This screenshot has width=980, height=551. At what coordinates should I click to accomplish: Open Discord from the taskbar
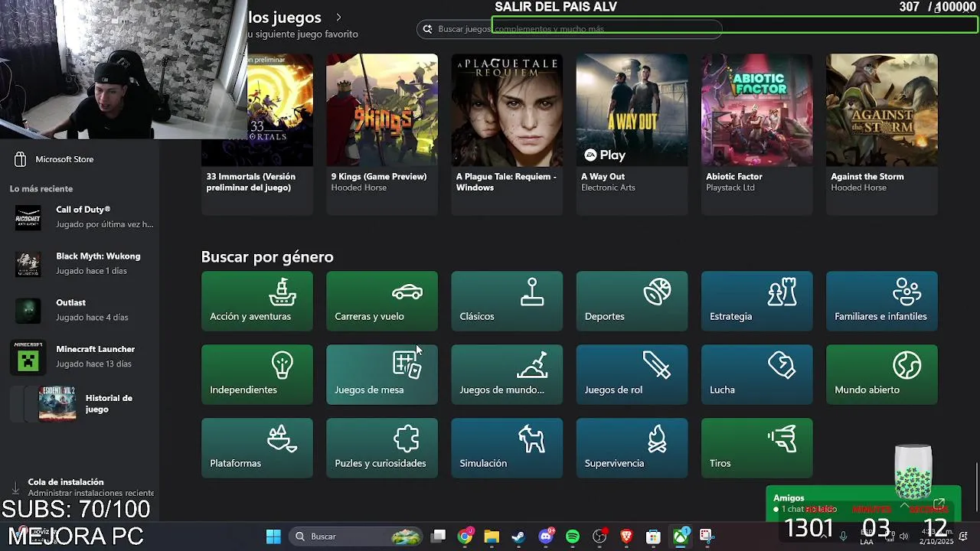[546, 536]
